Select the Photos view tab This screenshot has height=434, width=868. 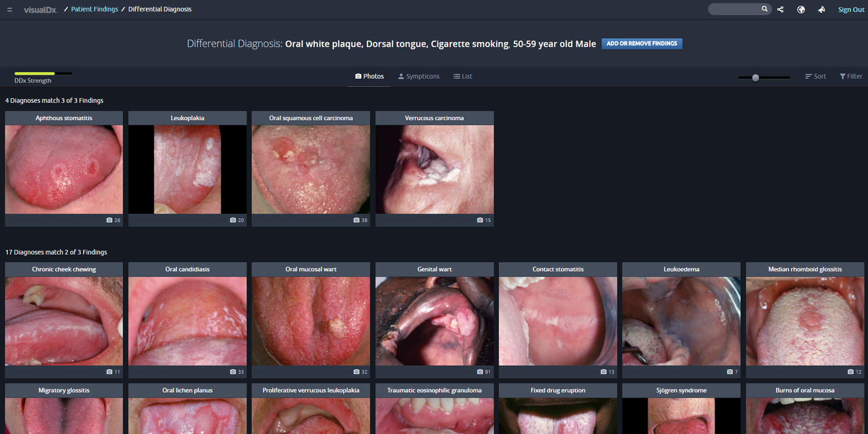[x=369, y=76]
